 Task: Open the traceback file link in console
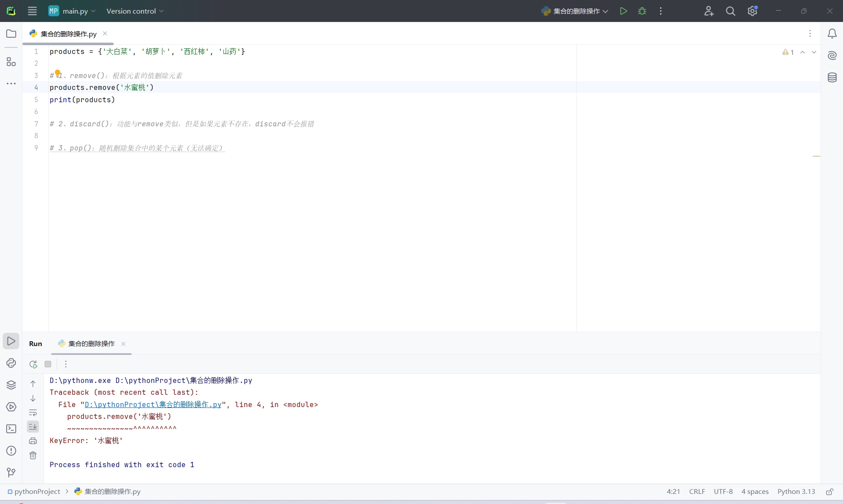click(x=153, y=405)
